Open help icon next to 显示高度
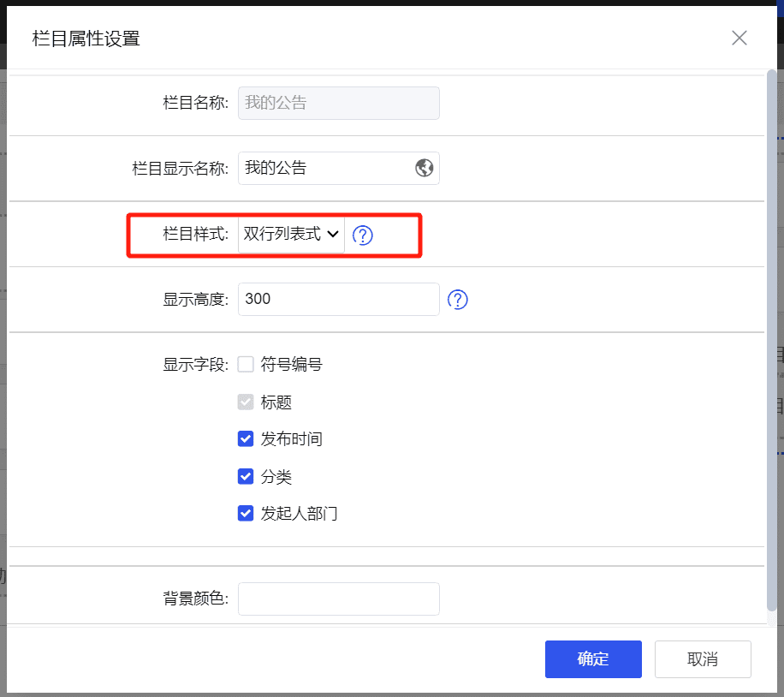Screen dimensions: 784x697 click(x=458, y=300)
